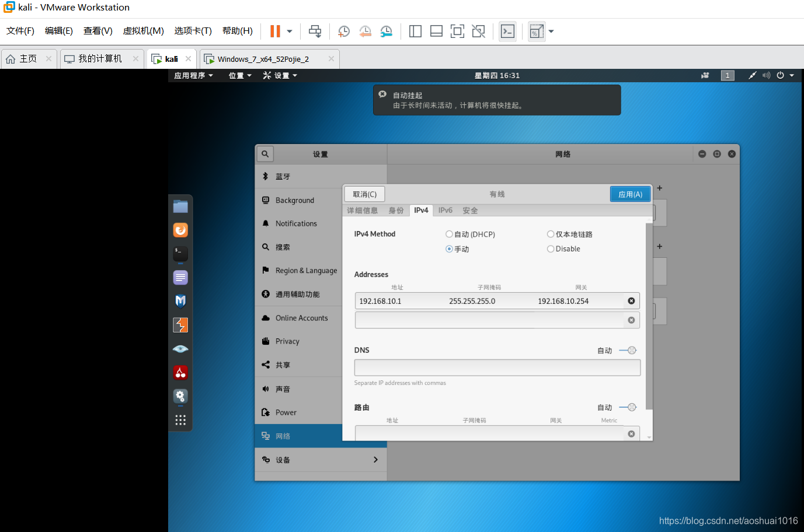
Task: Click the revert to snapshot icon
Action: tap(365, 32)
